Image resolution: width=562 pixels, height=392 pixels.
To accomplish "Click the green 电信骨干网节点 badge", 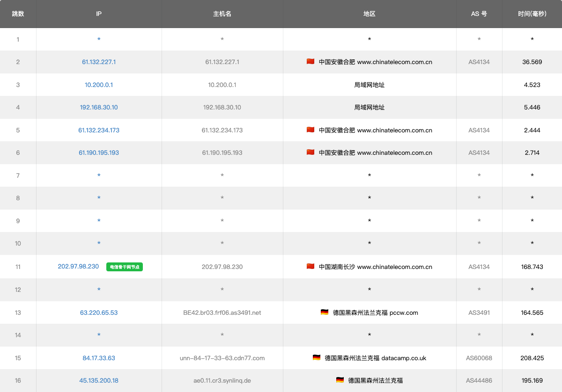I will tap(125, 267).
